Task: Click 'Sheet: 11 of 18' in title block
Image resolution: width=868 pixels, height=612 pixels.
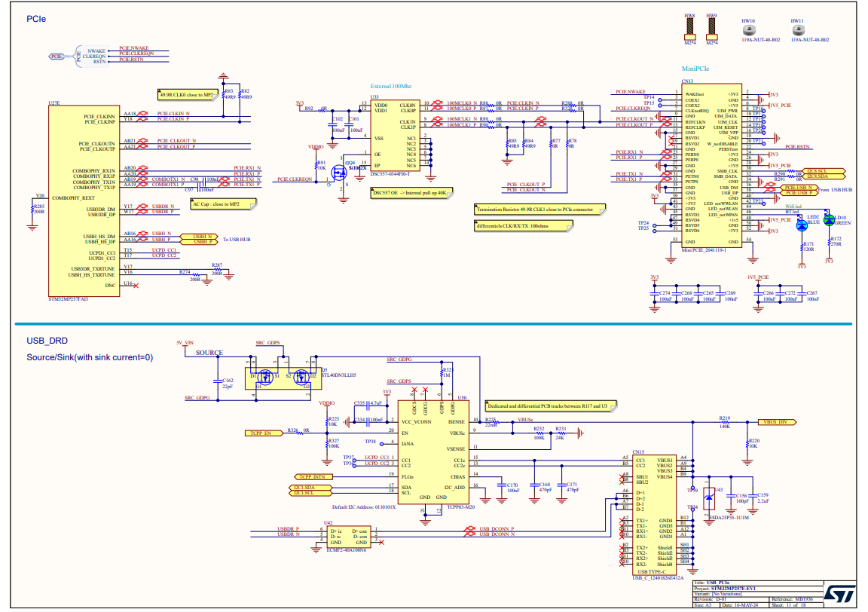Action: click(790, 604)
